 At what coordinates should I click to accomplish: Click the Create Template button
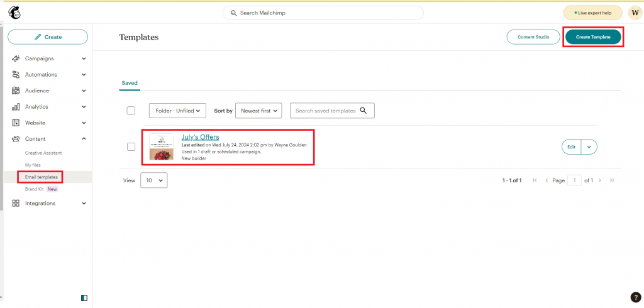593,37
